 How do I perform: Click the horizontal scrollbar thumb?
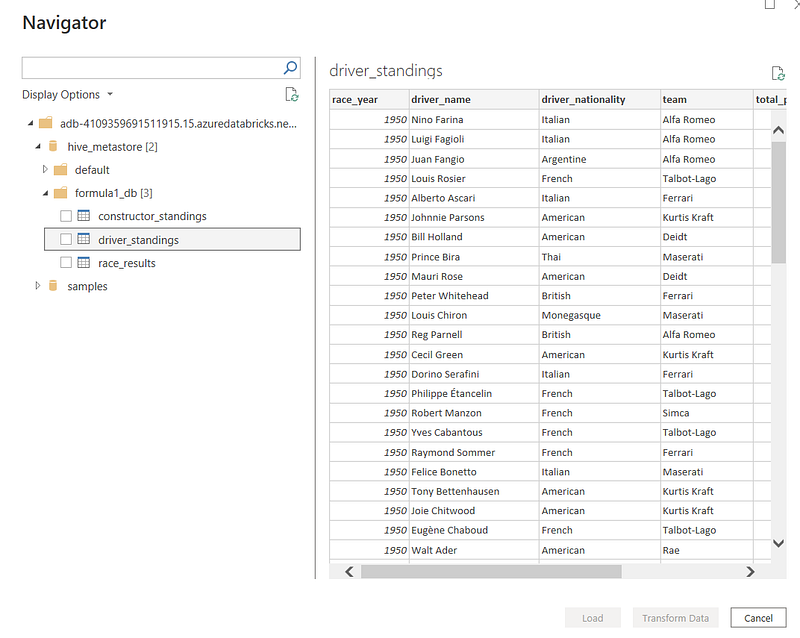[x=491, y=572]
